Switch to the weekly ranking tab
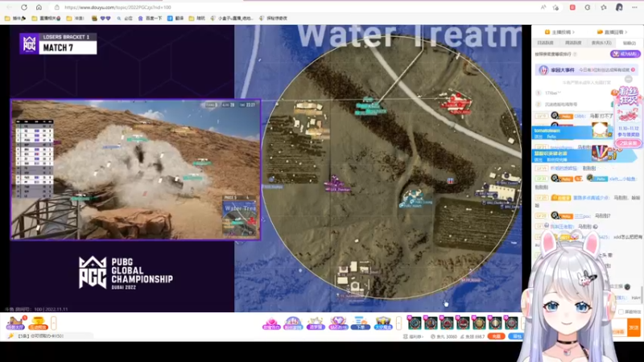The width and height of the screenshot is (644, 362). click(x=573, y=43)
